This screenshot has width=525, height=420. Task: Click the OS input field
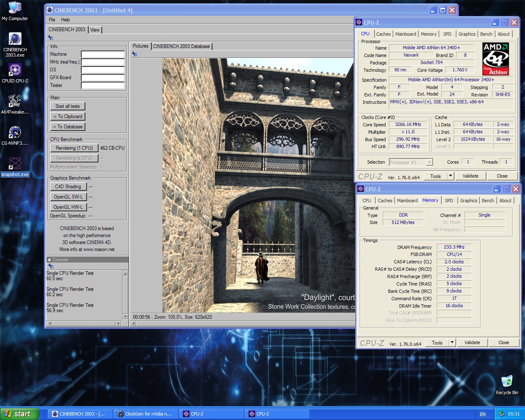[x=103, y=70]
